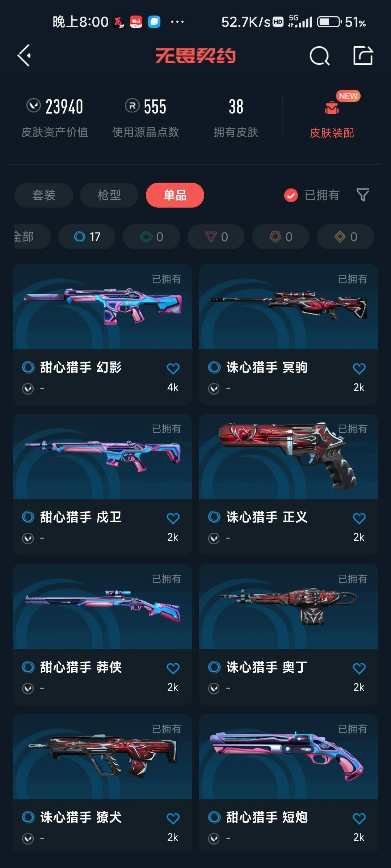Screen dimensions: 391x868
Task: Favorite 诛心猎手 正义 heart toggle
Action: click(359, 518)
